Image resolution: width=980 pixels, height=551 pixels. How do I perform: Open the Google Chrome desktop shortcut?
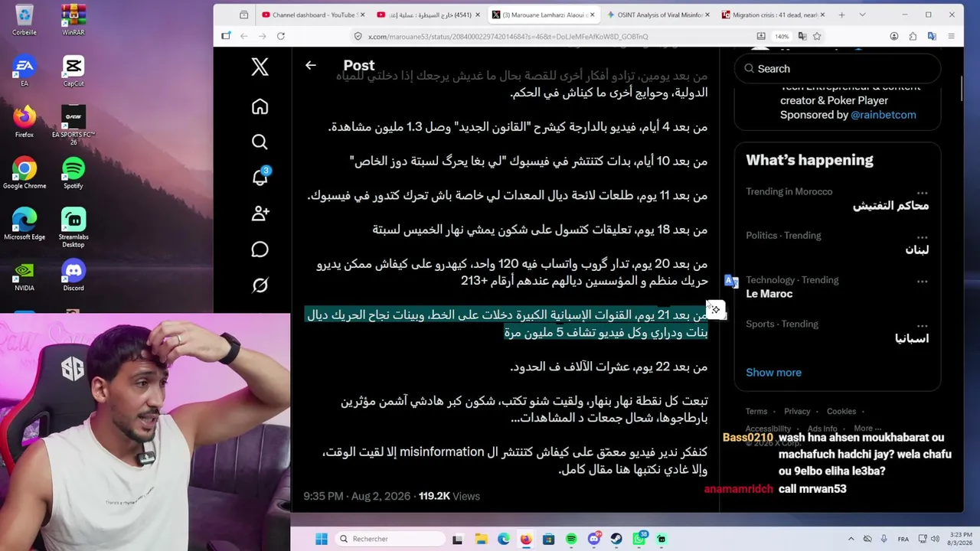[x=24, y=173]
